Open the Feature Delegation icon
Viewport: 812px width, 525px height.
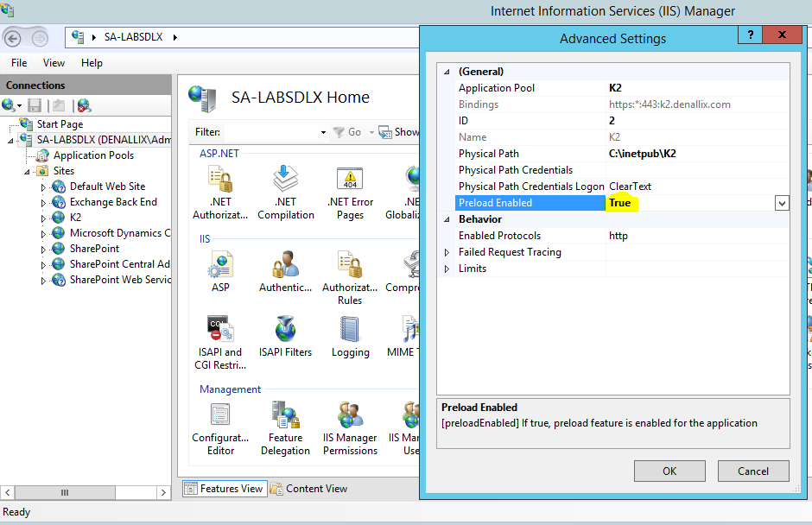[x=285, y=414]
